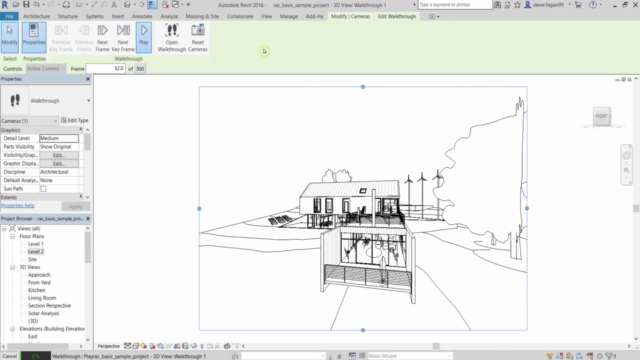
Task: Click the binoculars search icon
Action: (498, 4)
